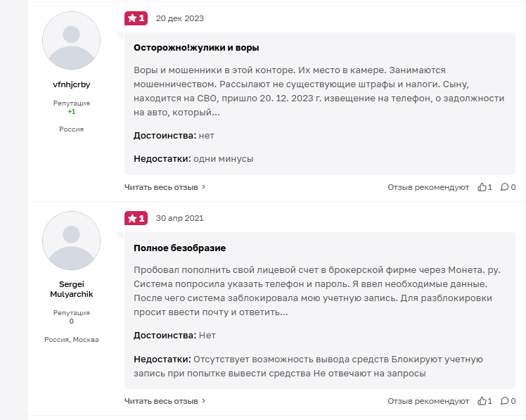Open username link vfnhjcrby

[71, 84]
